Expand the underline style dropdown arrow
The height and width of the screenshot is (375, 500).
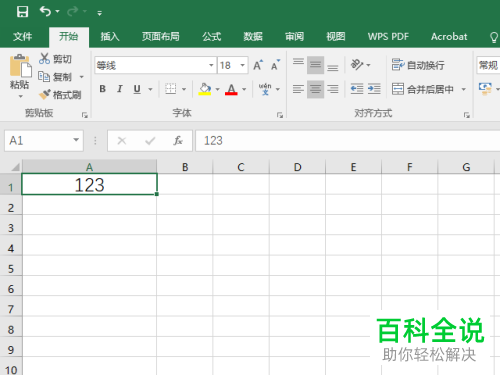coord(150,89)
